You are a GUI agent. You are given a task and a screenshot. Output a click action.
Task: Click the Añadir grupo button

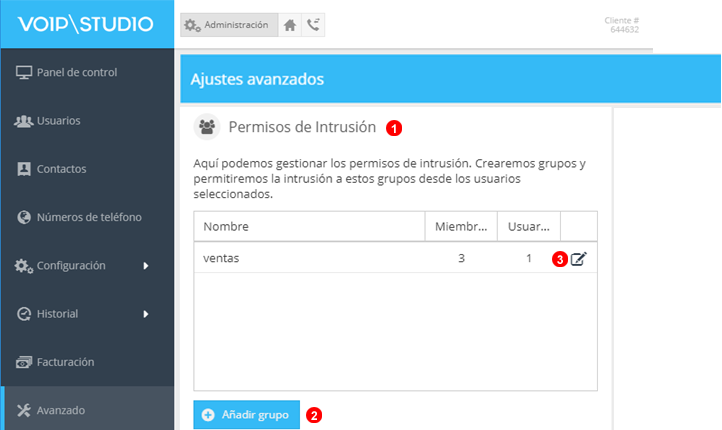click(246, 414)
